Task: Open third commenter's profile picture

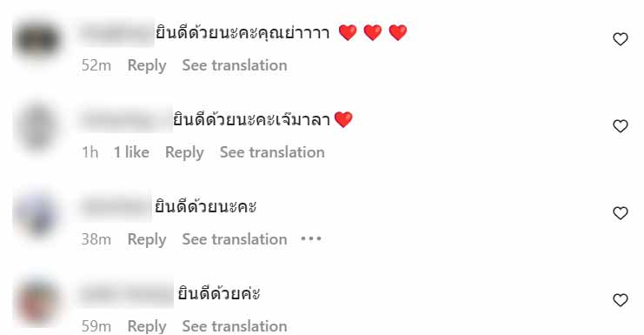Action: [x=37, y=214]
